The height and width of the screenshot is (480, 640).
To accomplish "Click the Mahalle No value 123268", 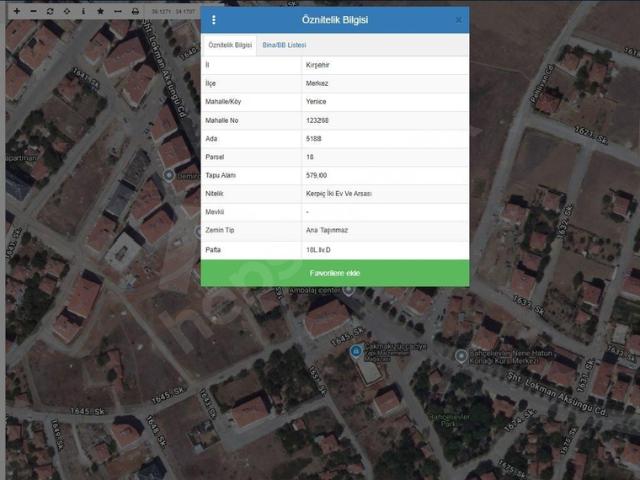I will click(x=317, y=120).
